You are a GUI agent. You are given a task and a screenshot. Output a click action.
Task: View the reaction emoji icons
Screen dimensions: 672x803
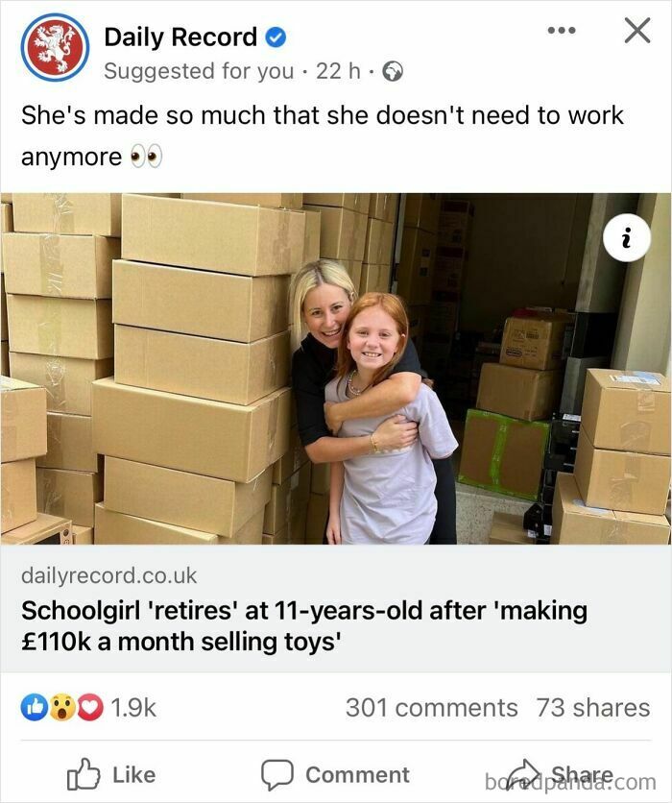(62, 708)
